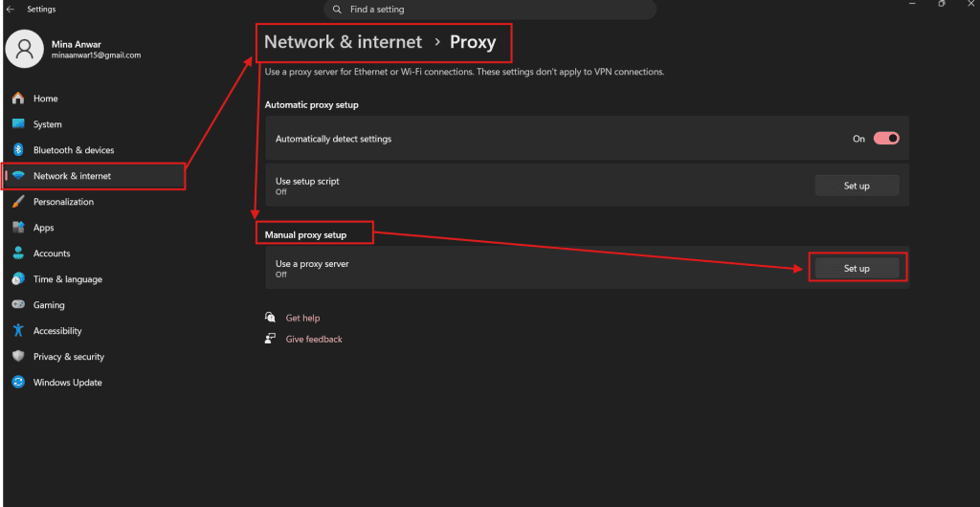Open the Give feedback link
Screen dimensions: 980x507
[314, 339]
